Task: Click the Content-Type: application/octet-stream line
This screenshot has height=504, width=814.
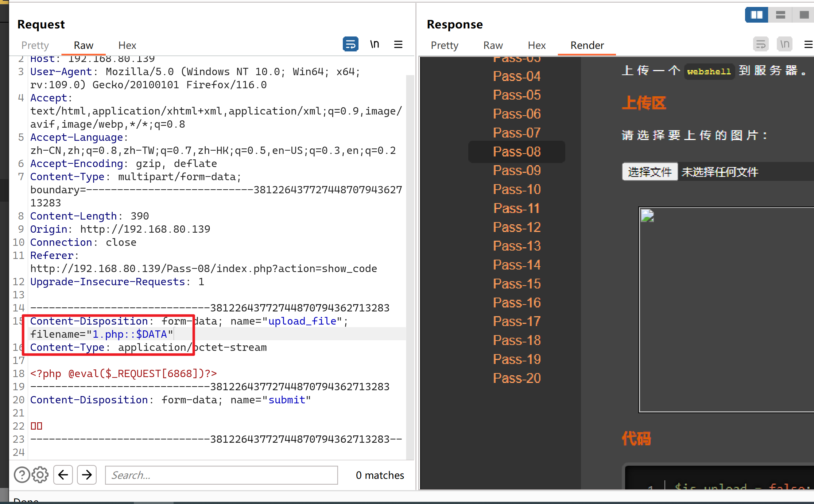Action: 148,347
